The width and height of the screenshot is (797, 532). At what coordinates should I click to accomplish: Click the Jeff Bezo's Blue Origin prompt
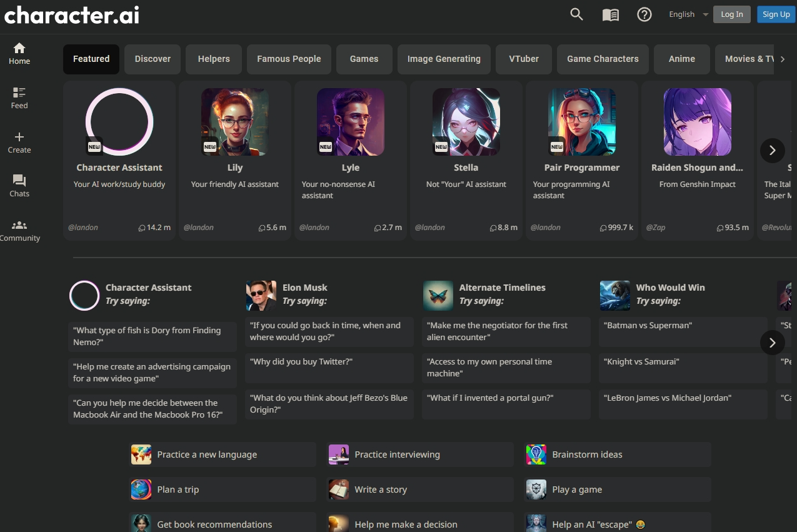click(x=329, y=404)
